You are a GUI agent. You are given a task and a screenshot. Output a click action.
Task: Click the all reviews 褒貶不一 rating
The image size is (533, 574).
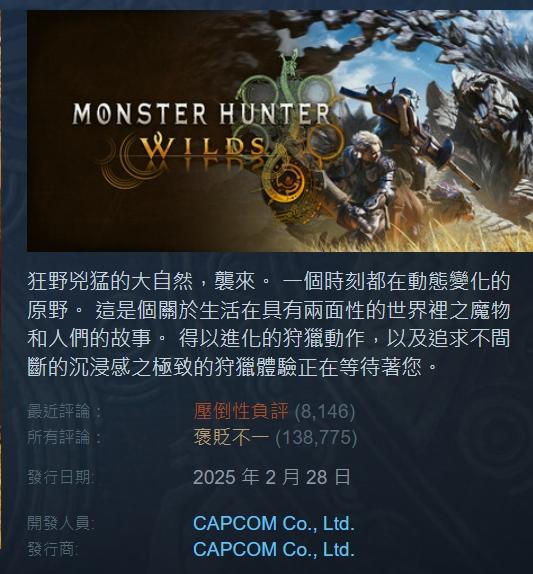tap(232, 437)
